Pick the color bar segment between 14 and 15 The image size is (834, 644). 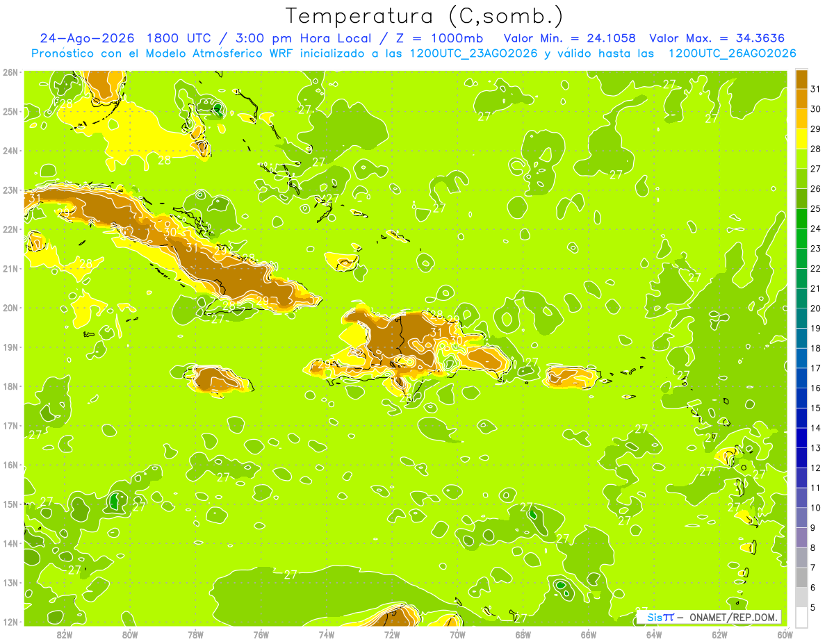(801, 418)
